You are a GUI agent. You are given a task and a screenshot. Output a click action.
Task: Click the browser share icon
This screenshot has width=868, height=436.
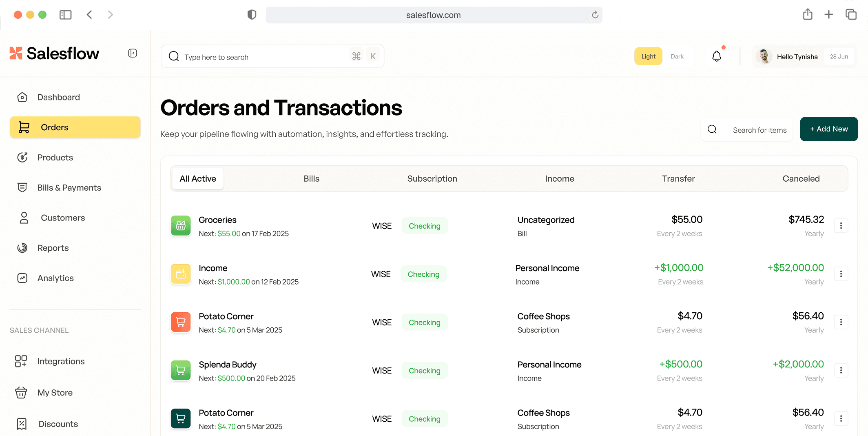808,14
